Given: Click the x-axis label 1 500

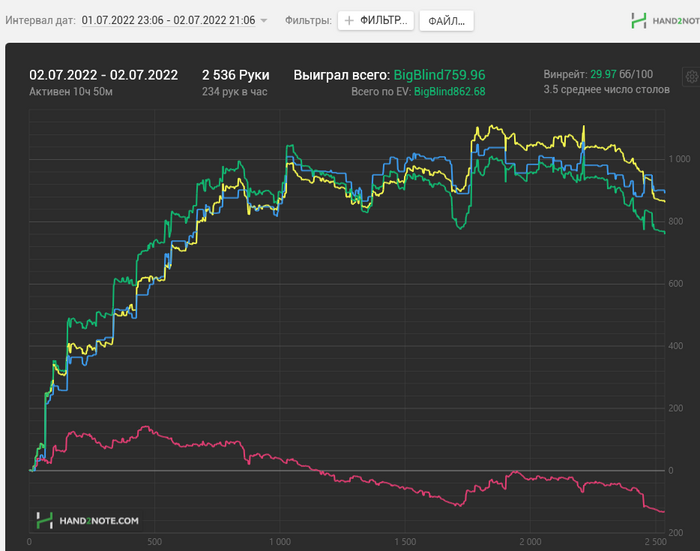Looking at the screenshot, I should point(405,542).
